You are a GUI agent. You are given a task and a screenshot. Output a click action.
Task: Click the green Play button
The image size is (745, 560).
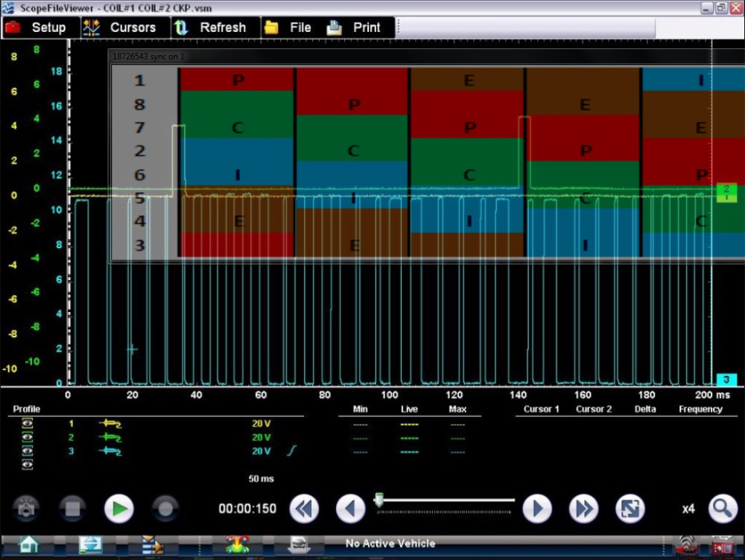118,509
